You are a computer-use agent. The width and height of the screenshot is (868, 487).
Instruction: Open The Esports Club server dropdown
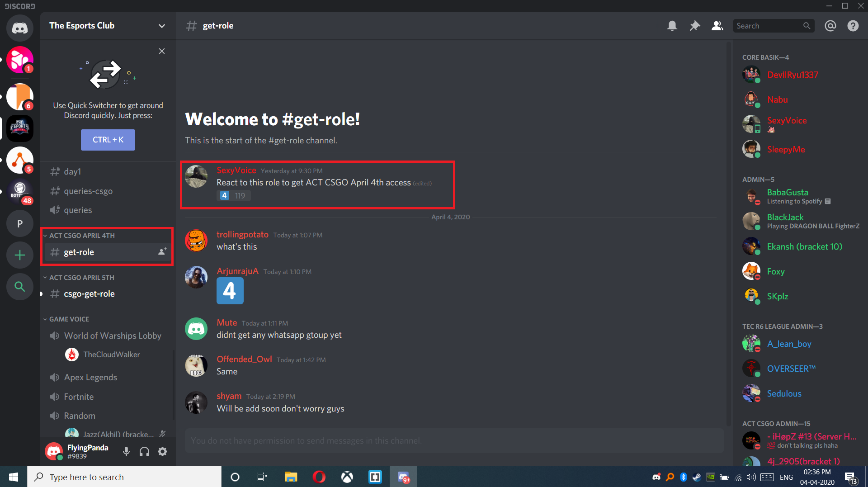(x=161, y=26)
